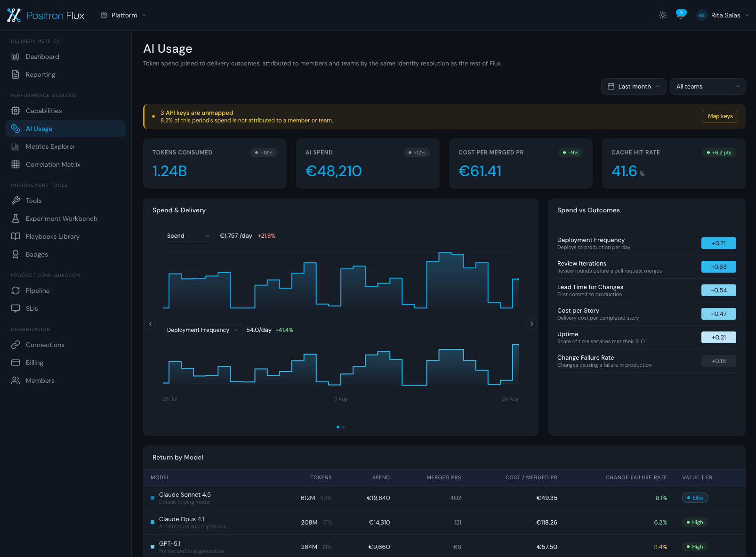Open Reporting in the sidebar
Screen dimensions: 756x557
point(65,74)
